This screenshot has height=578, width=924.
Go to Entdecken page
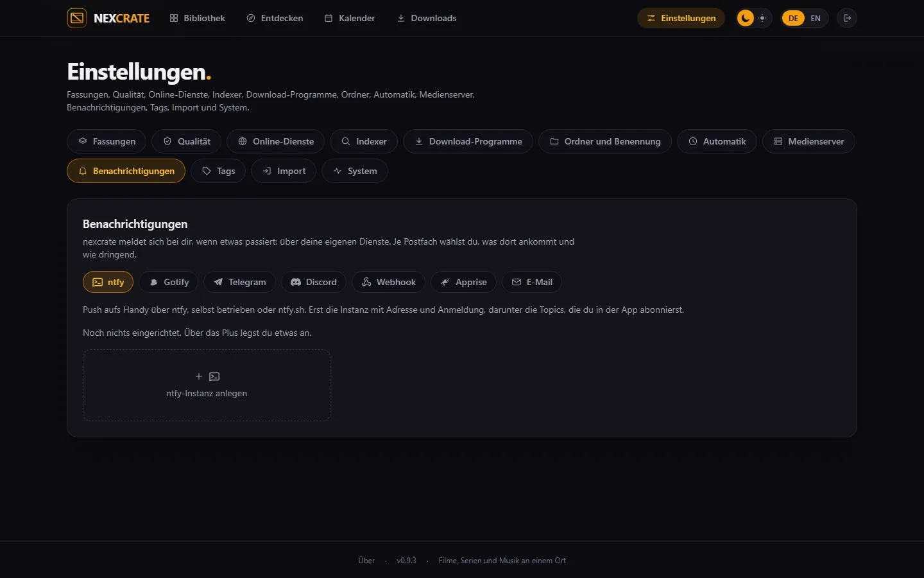click(275, 18)
